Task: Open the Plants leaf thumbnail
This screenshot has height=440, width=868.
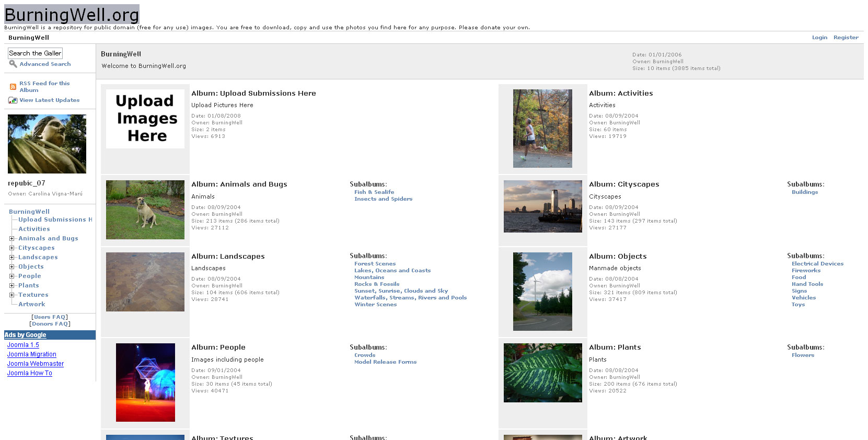Action: click(542, 373)
